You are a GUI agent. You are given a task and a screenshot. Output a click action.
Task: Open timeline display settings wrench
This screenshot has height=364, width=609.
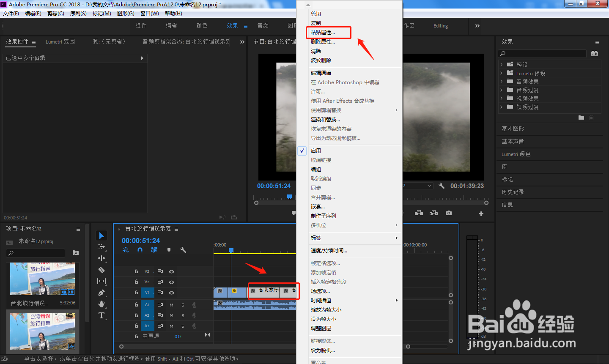click(x=183, y=250)
